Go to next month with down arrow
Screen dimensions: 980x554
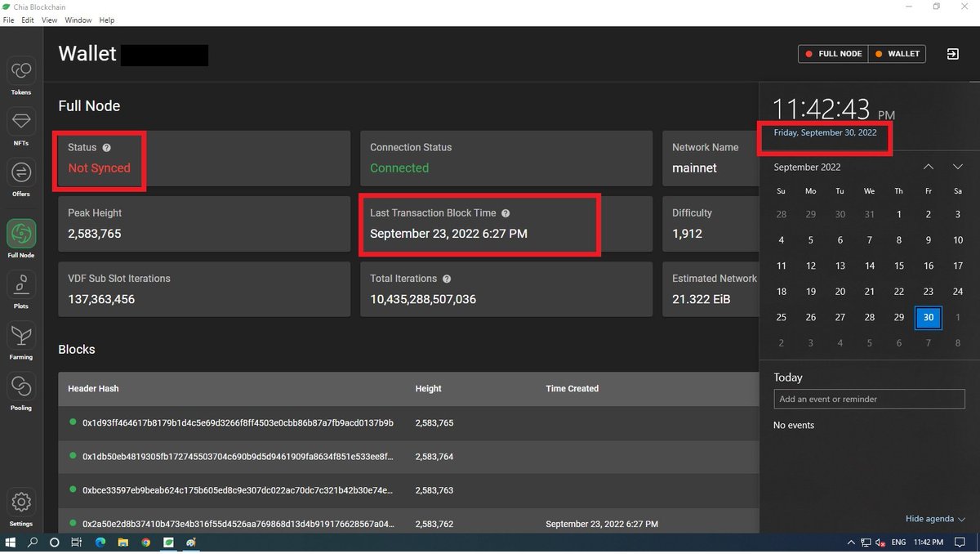point(958,167)
